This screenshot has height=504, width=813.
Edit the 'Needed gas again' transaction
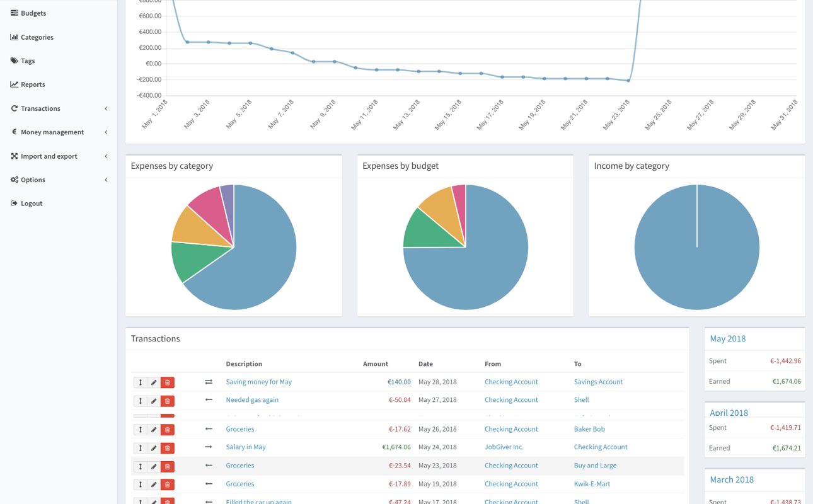click(154, 401)
